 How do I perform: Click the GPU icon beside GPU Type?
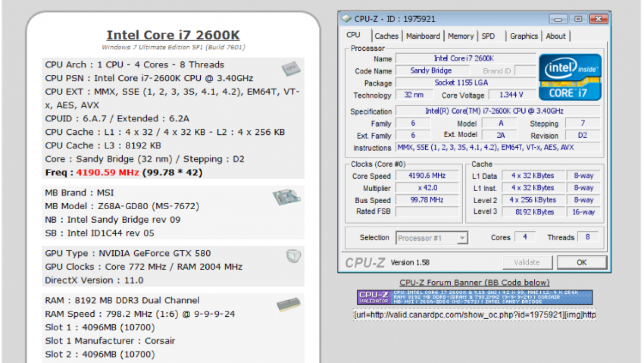(x=293, y=256)
